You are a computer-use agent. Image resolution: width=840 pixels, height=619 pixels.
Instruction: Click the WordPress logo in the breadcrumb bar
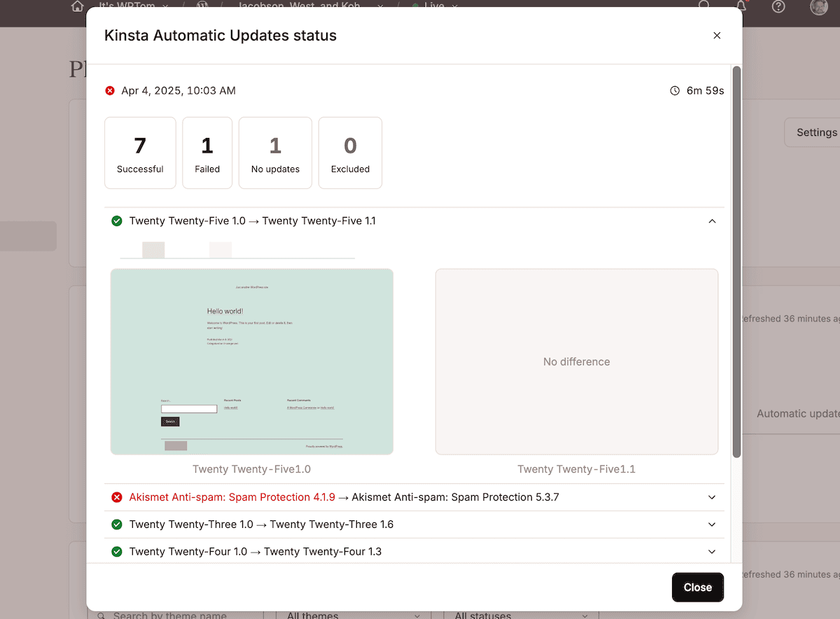coord(202,6)
